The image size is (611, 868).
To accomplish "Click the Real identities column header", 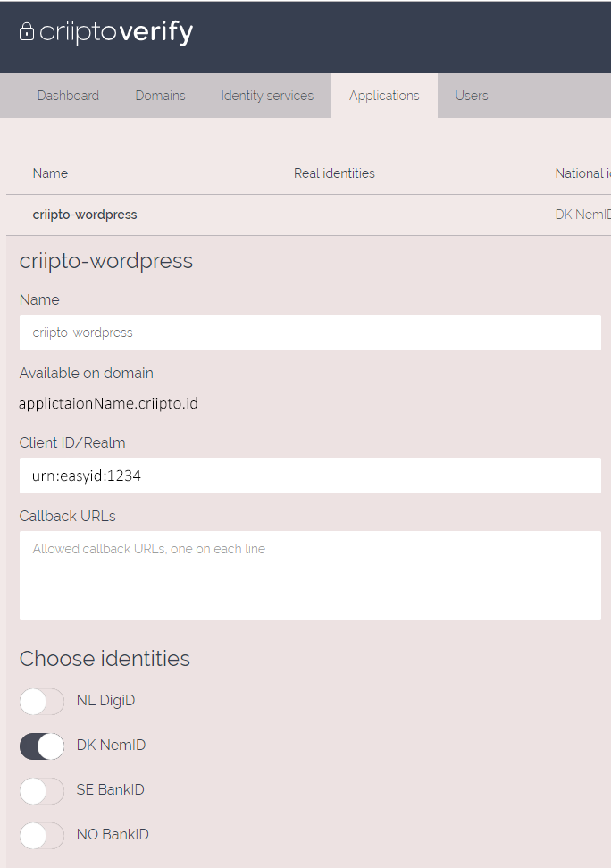I will (334, 173).
